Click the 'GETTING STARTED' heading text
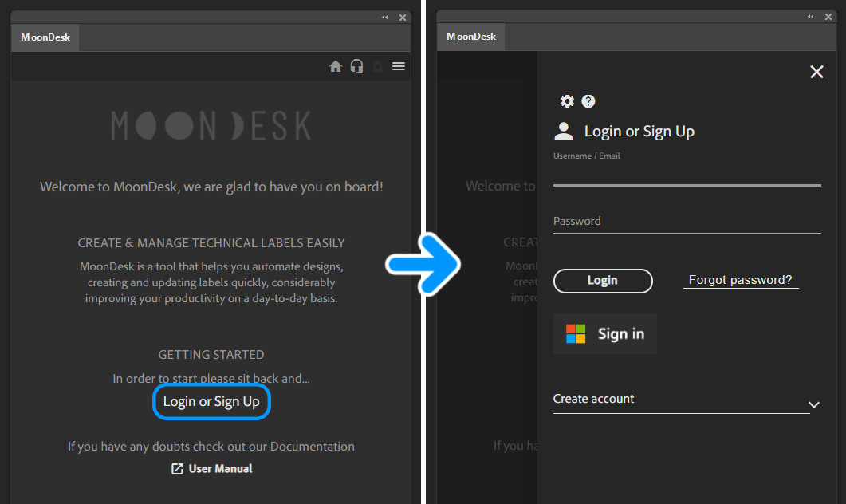846x504 pixels. (x=211, y=355)
